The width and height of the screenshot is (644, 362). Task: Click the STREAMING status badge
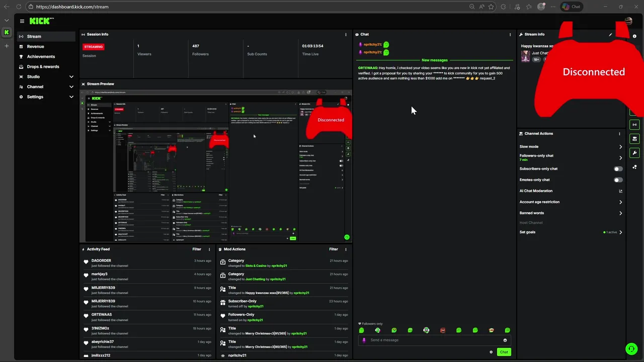tap(94, 47)
